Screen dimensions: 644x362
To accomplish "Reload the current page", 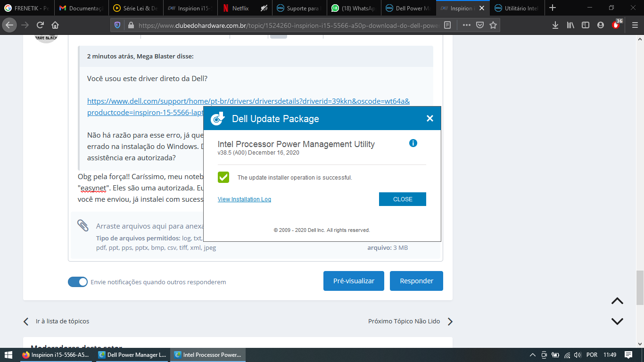I will point(41,25).
